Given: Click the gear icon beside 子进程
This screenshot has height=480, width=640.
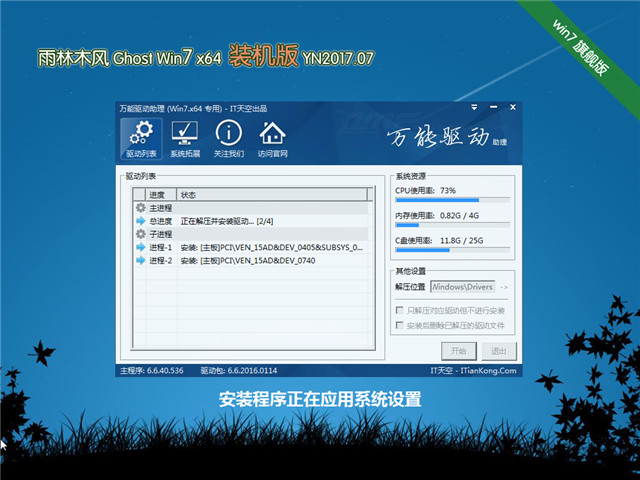Looking at the screenshot, I should point(141,234).
